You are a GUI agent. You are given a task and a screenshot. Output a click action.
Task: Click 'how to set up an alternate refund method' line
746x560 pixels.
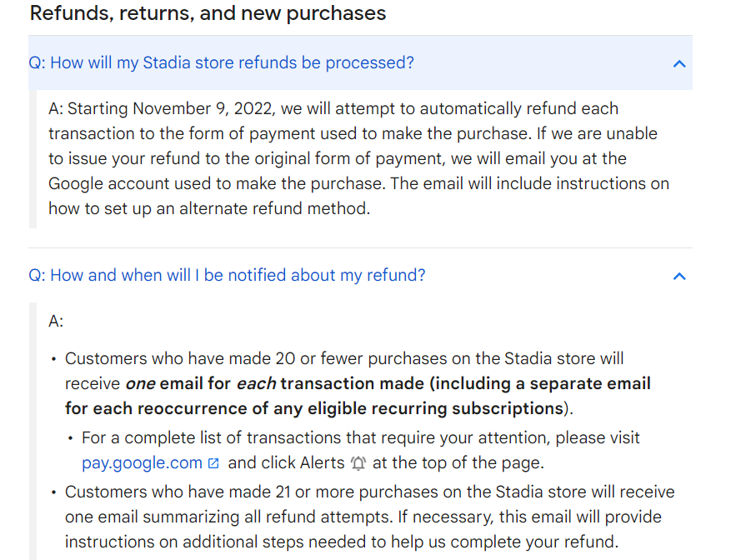coord(208,208)
